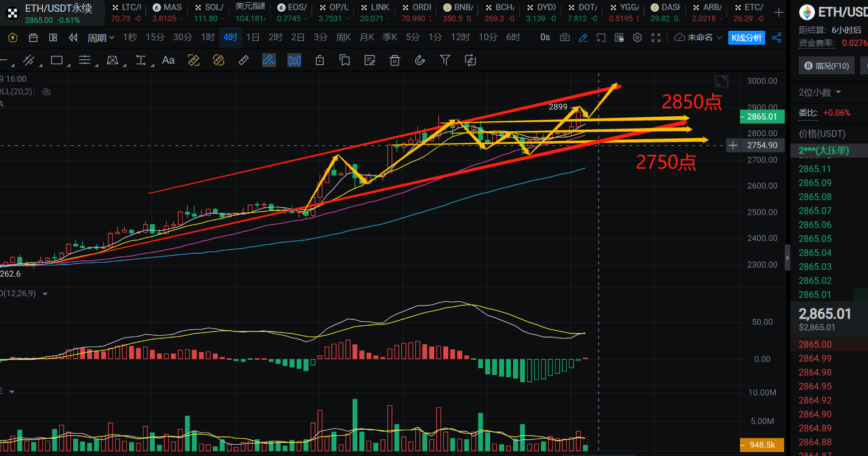
Task: Click the share icon next to K线分析
Action: coord(776,37)
